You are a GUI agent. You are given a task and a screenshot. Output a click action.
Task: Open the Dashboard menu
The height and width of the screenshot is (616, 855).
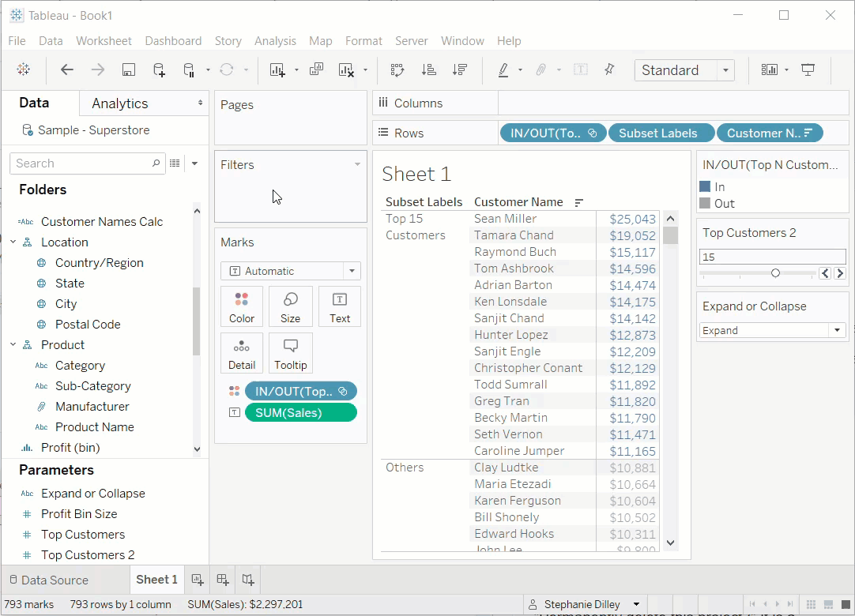coord(173,41)
